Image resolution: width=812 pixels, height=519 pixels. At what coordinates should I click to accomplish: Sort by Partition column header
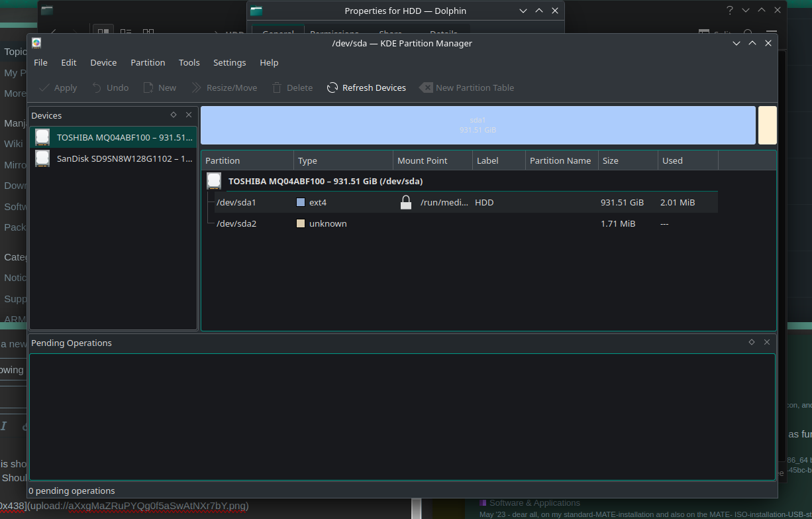tap(248, 160)
